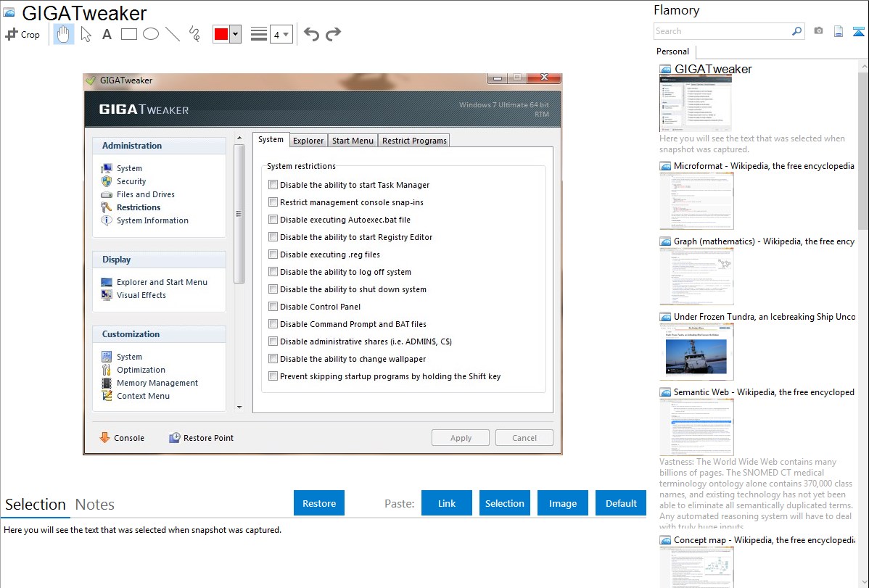Choose the straight line tool

[173, 34]
